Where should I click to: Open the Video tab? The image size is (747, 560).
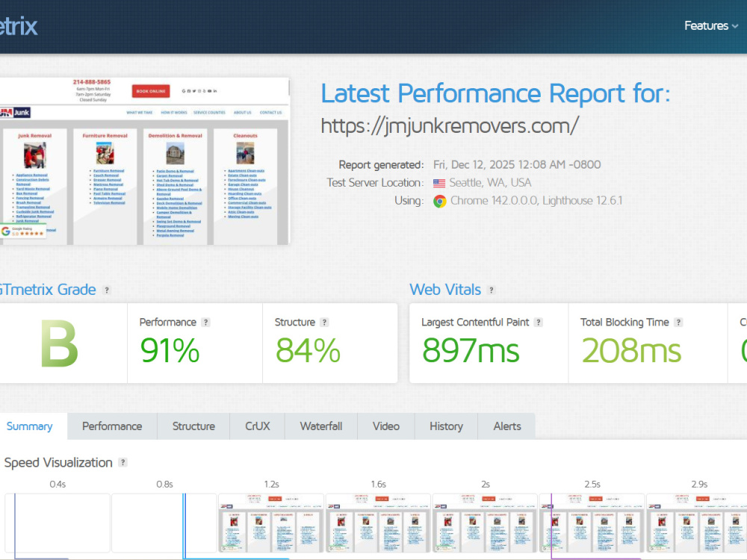(x=386, y=426)
